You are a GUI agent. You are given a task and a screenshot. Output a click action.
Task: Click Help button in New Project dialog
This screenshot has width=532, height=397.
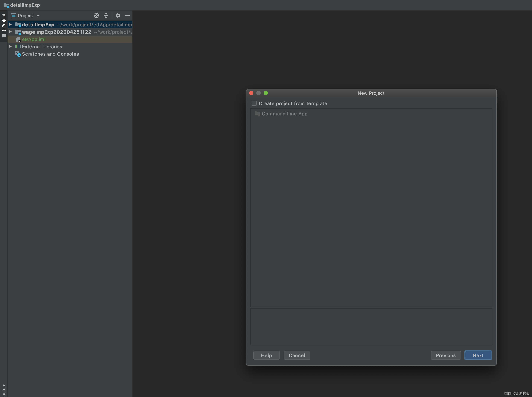tap(266, 355)
